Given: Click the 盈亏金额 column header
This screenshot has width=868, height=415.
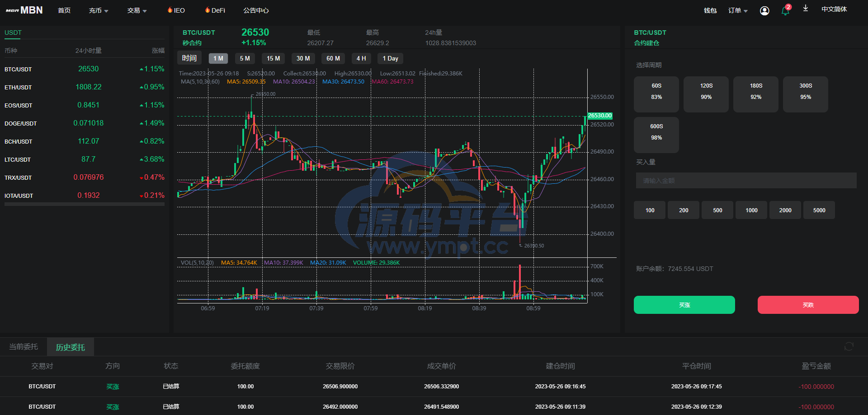Looking at the screenshot, I should [x=816, y=366].
